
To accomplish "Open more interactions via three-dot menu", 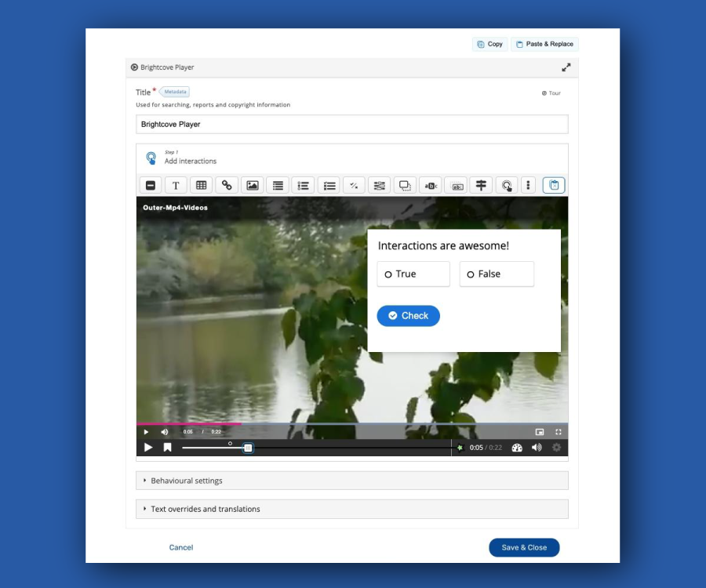I will click(x=529, y=186).
